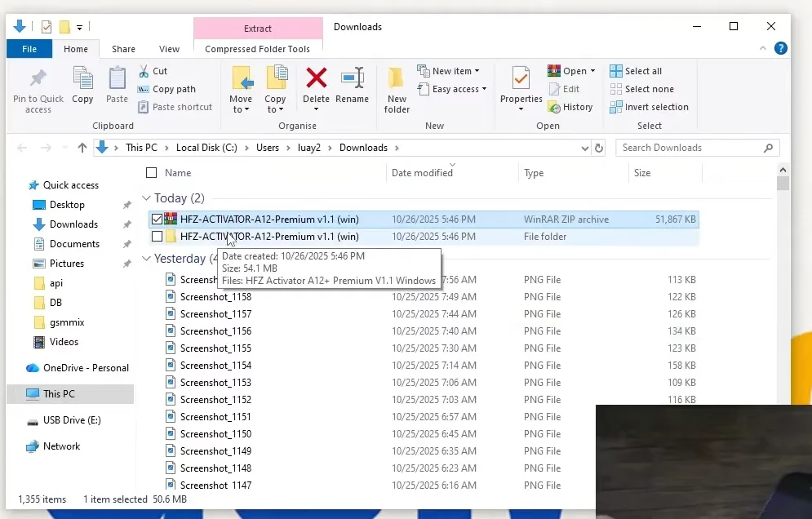
Task: Select Desktop in Quick access sidebar
Action: pos(67,205)
